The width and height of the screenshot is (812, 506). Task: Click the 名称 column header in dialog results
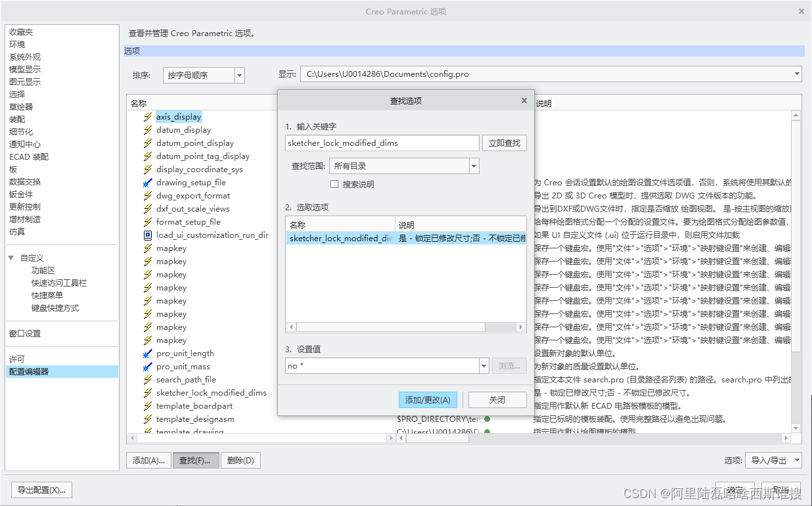[x=340, y=225]
